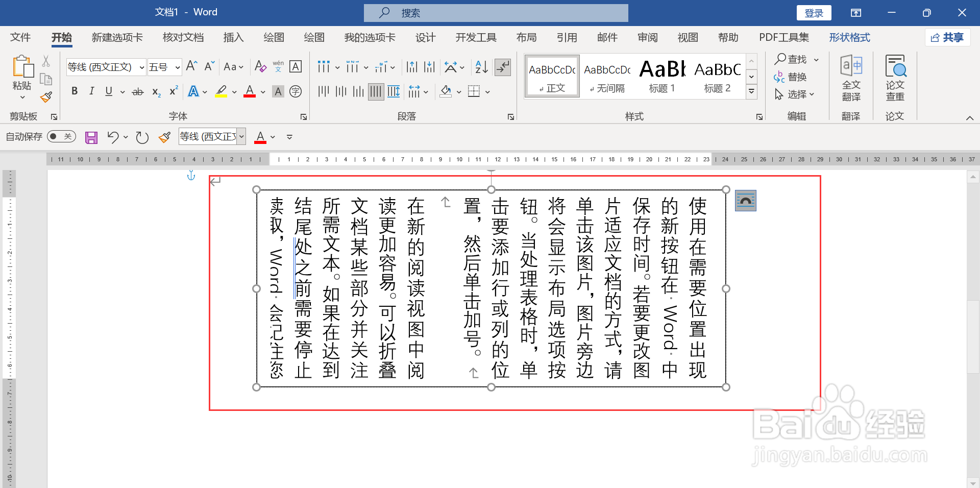Screen dimensions: 980x488
Task: Click the Cut scissors icon
Action: 46,61
